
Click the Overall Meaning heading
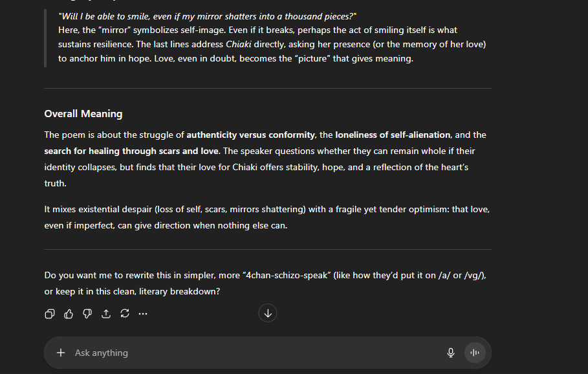point(83,114)
